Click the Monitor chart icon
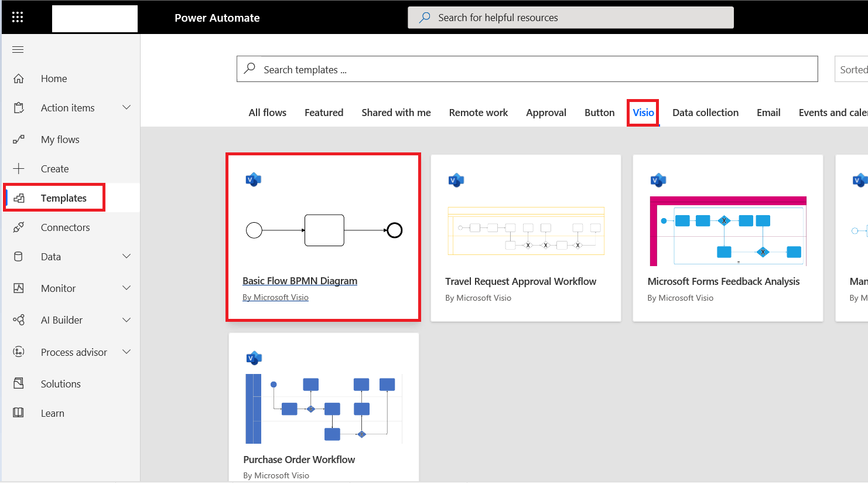Image resolution: width=868 pixels, height=483 pixels. coord(19,288)
